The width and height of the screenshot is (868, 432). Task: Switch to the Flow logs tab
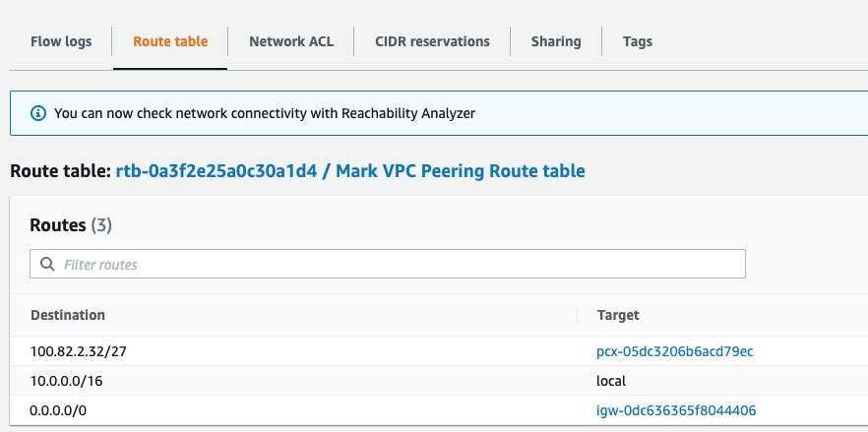61,41
